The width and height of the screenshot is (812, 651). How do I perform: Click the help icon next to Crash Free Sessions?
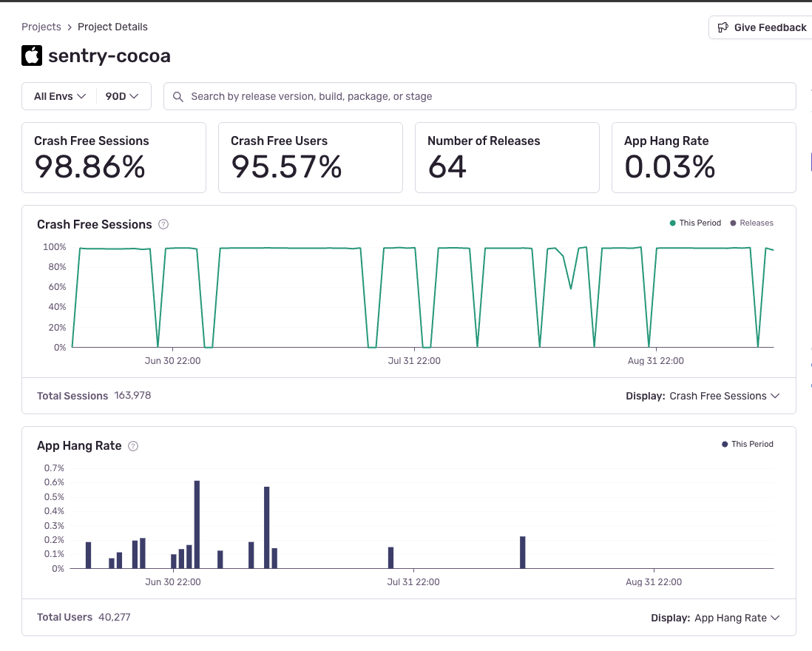tap(163, 224)
